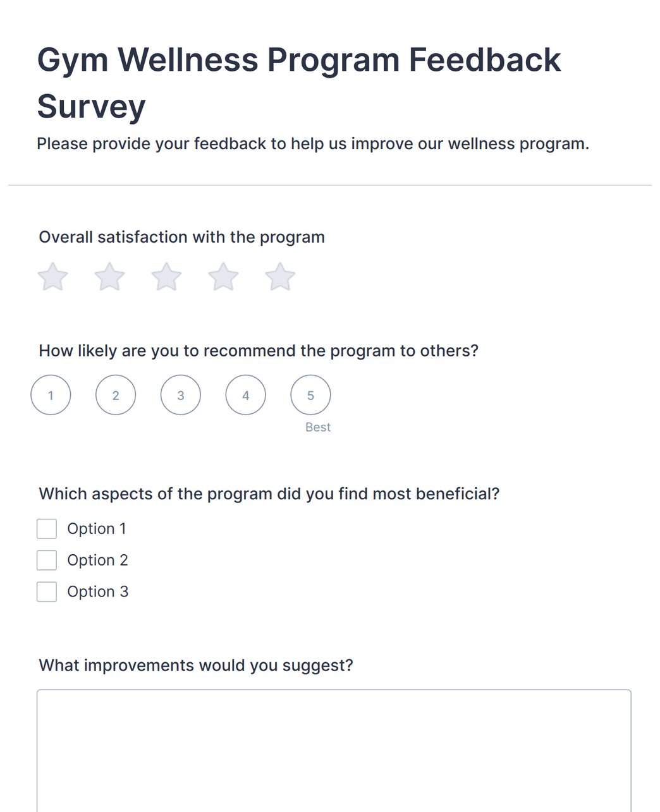Pick recommendation rating 3
Viewport: 660px width, 812px height.
[181, 395]
